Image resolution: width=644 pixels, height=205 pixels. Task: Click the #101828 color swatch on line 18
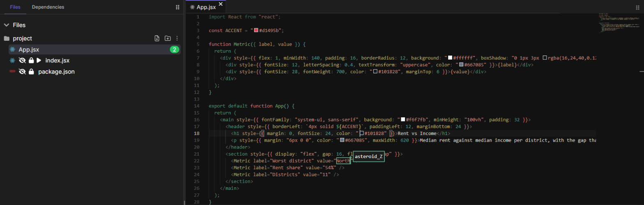(361, 133)
